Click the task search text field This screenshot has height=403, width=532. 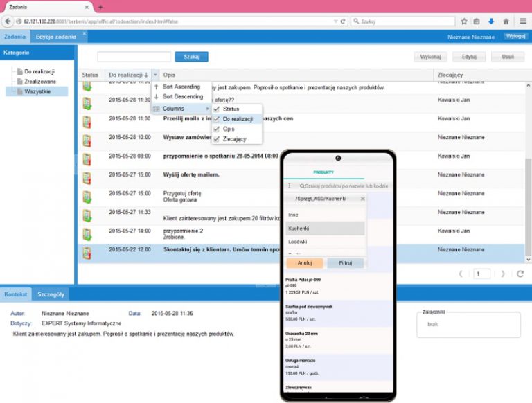click(134, 57)
